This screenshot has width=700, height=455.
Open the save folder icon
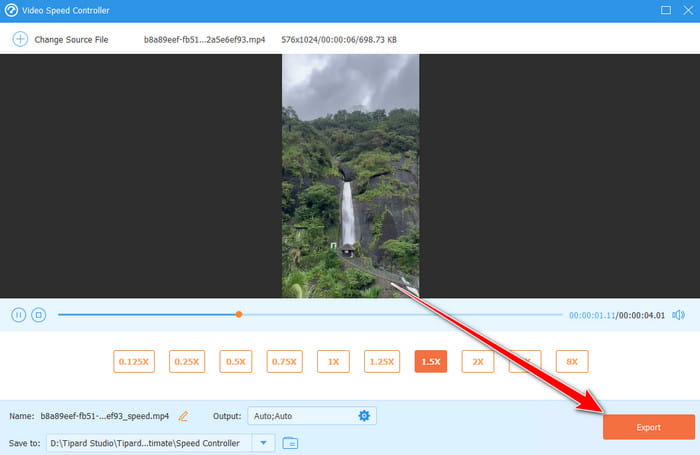291,442
